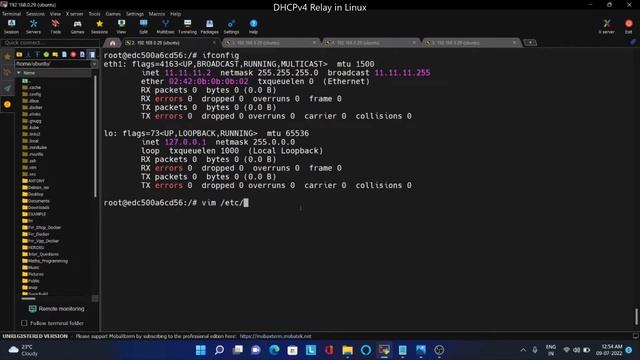
Task: Click the Quick connect input field
Action: tap(50, 42)
